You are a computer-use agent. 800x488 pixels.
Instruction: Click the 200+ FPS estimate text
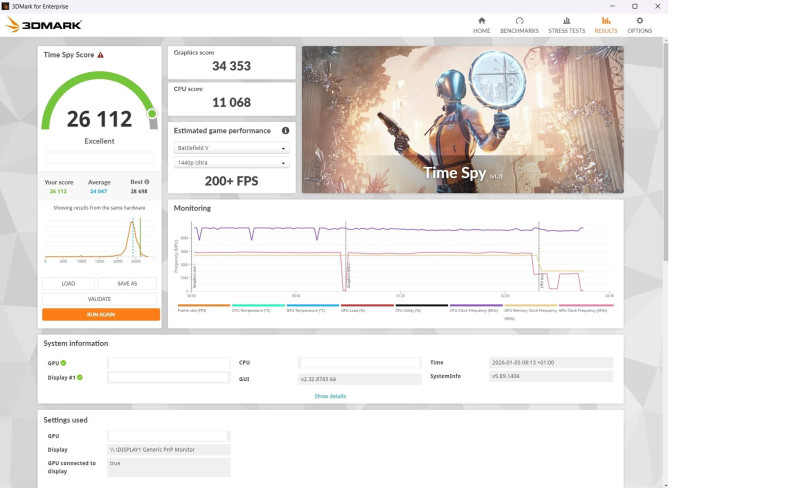point(232,181)
